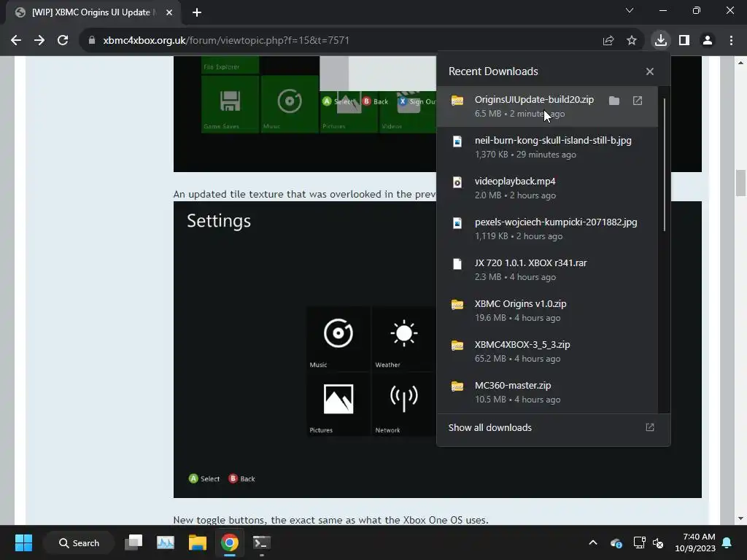
Task: Go back to the previous page
Action: point(16,41)
